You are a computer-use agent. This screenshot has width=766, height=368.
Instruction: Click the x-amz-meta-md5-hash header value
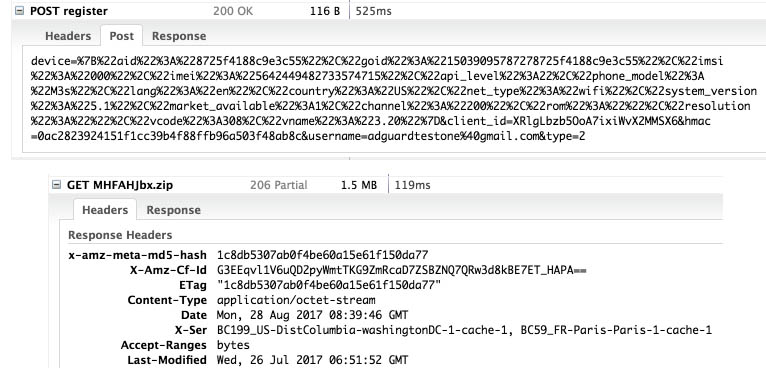tap(322, 255)
